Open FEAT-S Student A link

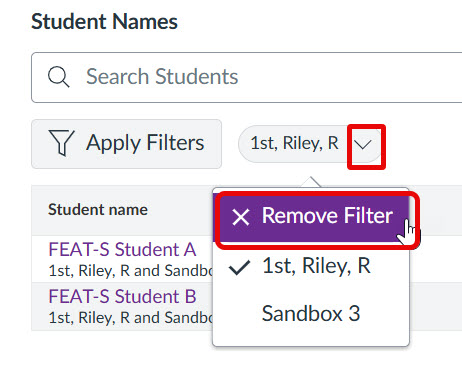click(x=122, y=249)
